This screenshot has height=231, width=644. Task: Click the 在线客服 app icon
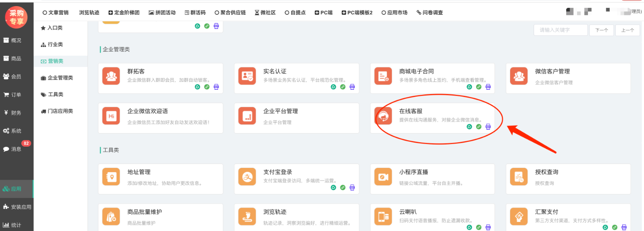click(383, 116)
